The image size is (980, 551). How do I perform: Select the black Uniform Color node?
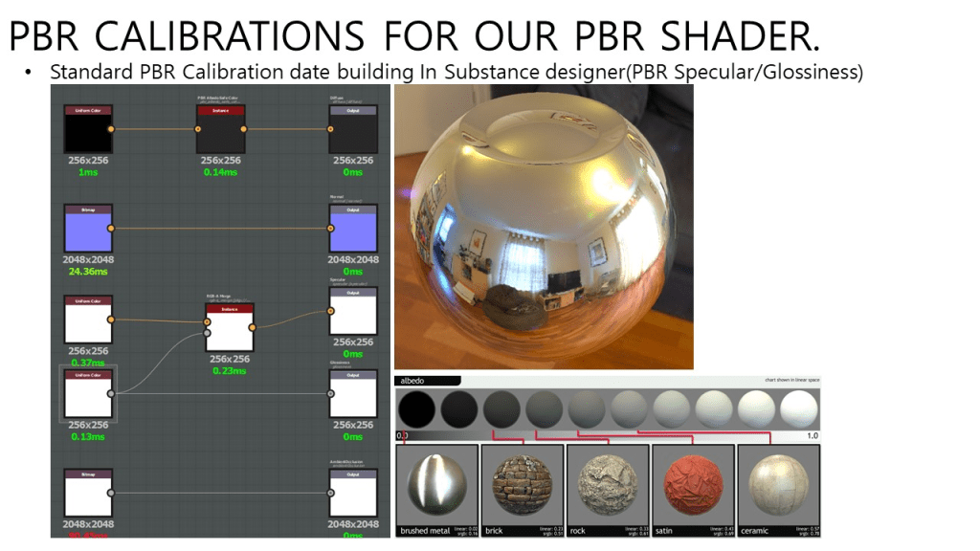88,129
